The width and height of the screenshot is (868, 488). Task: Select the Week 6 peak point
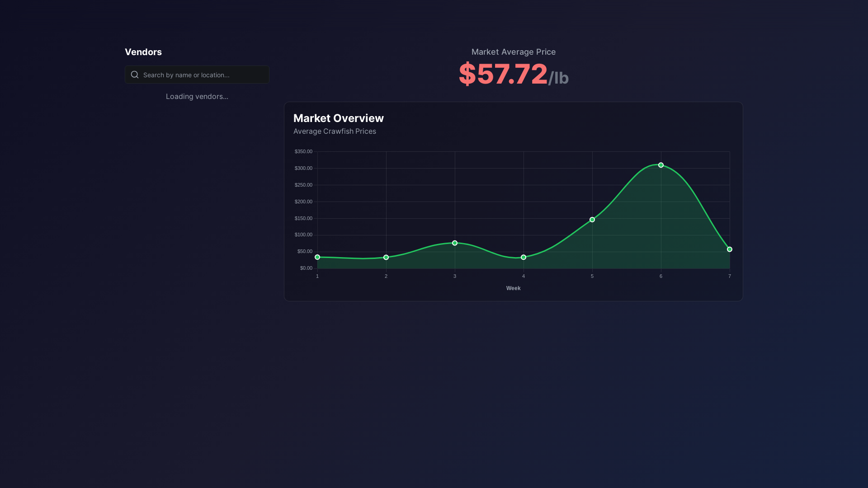(x=661, y=165)
